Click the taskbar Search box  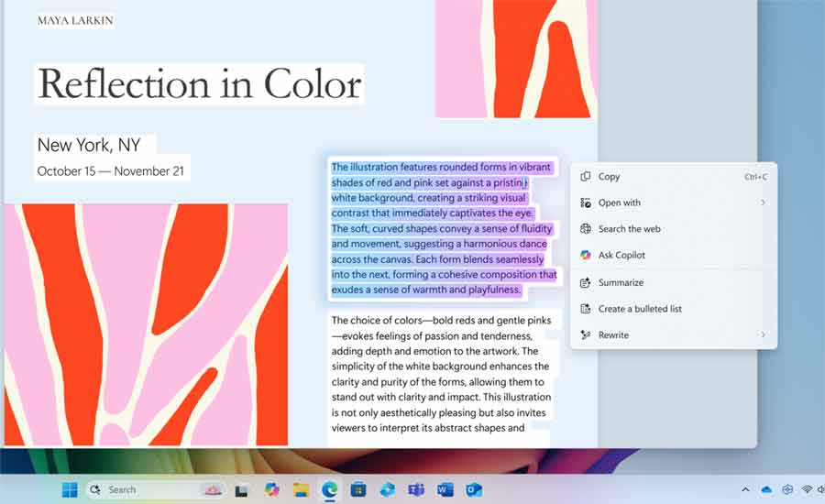[x=155, y=489]
